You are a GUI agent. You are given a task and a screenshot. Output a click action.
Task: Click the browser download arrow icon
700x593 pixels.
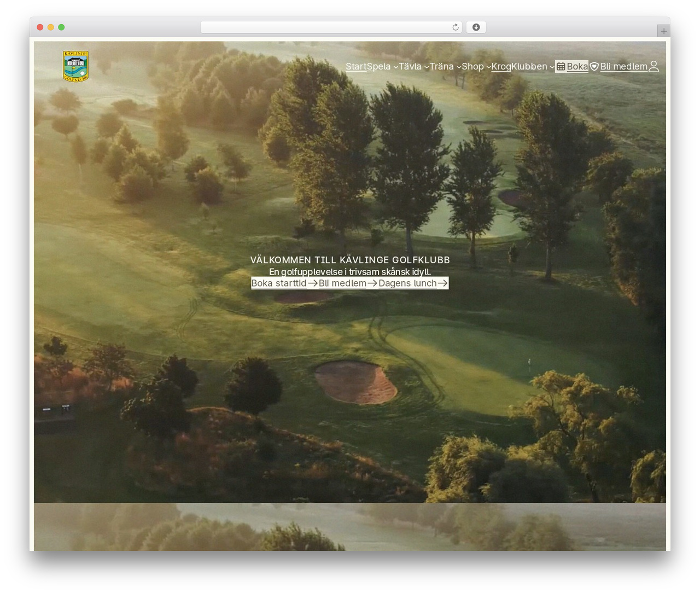[x=476, y=27]
